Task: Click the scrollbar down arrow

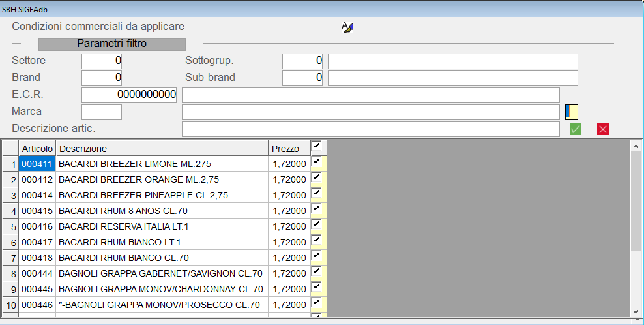Action: click(x=636, y=311)
